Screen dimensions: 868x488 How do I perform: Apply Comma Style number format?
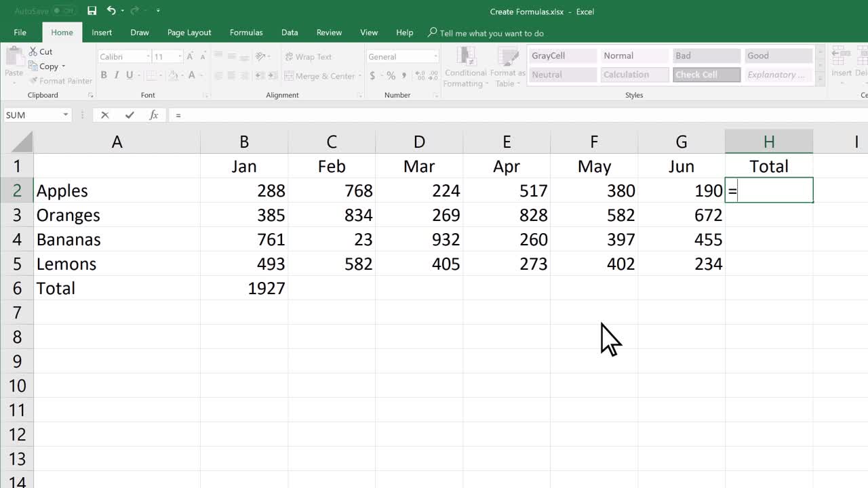[403, 76]
